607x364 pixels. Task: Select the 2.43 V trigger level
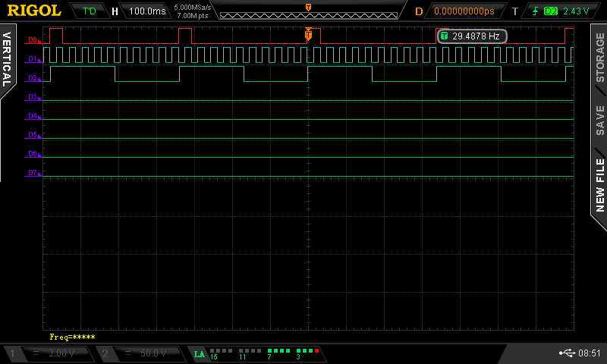(576, 11)
